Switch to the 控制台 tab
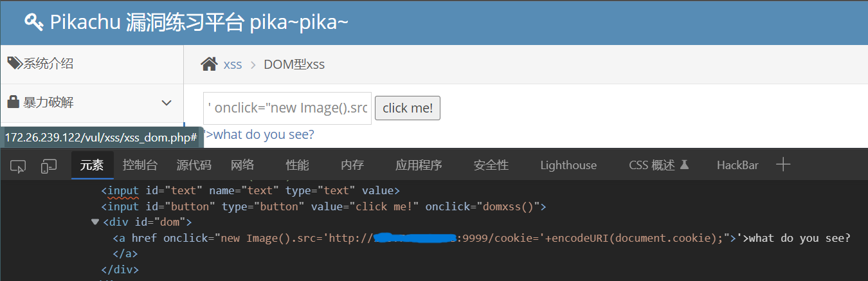The height and width of the screenshot is (281, 868). pos(140,165)
